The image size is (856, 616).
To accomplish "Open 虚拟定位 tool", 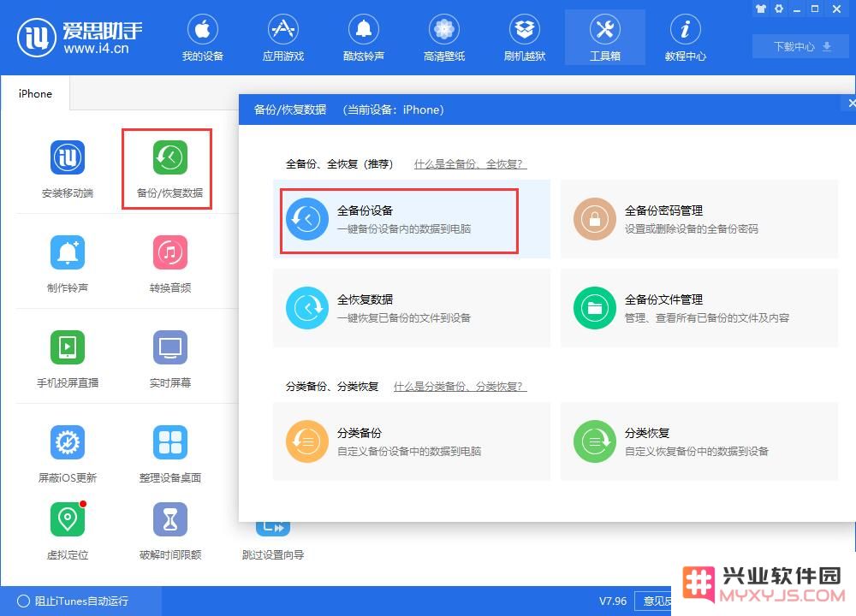I will [x=68, y=531].
